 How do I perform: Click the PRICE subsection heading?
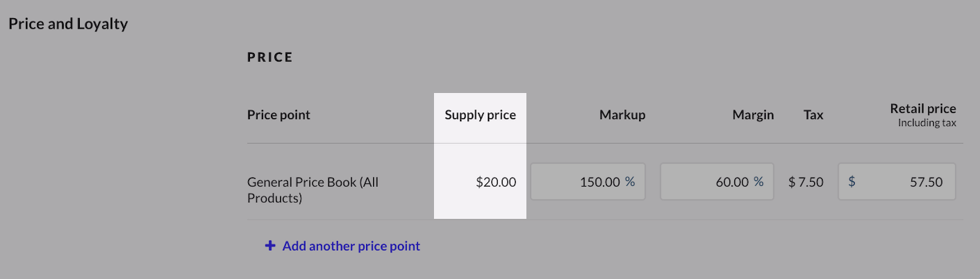click(x=270, y=57)
